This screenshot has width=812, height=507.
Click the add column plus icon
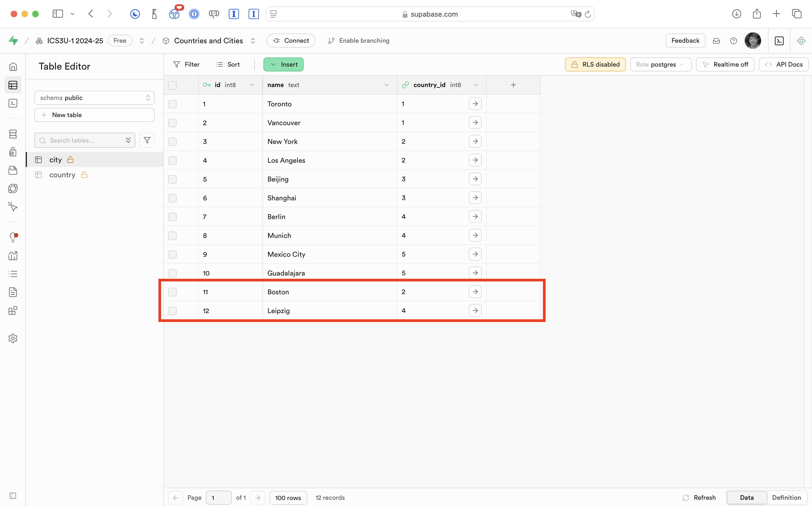513,85
